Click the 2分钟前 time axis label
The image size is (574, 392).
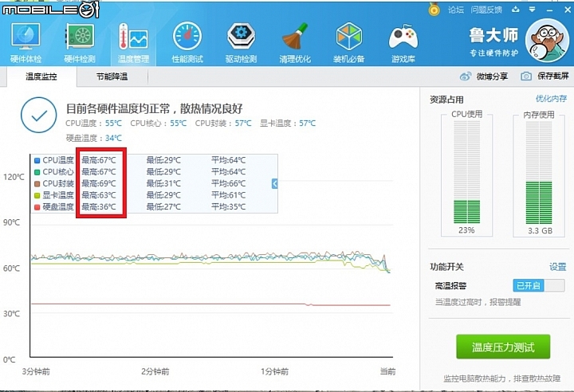155,371
